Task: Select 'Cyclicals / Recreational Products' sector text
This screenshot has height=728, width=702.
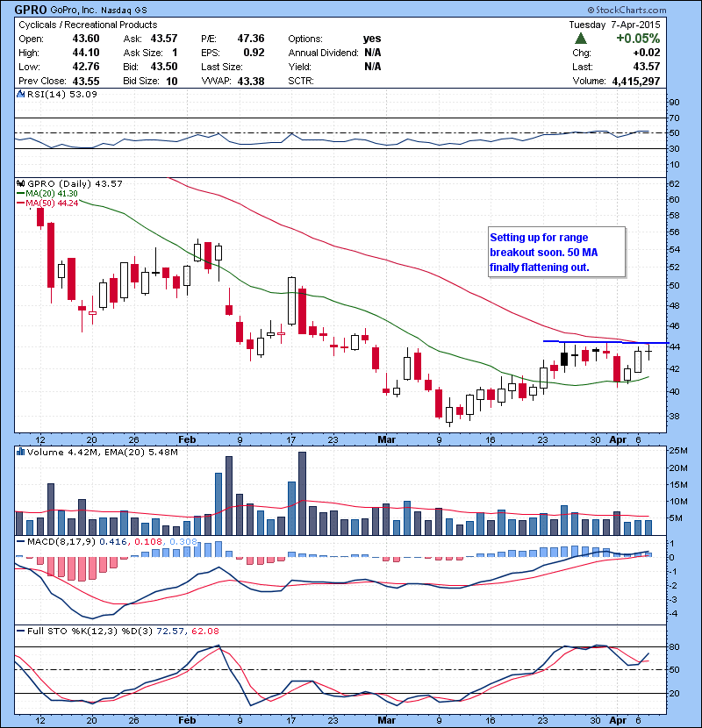Action: coord(88,25)
